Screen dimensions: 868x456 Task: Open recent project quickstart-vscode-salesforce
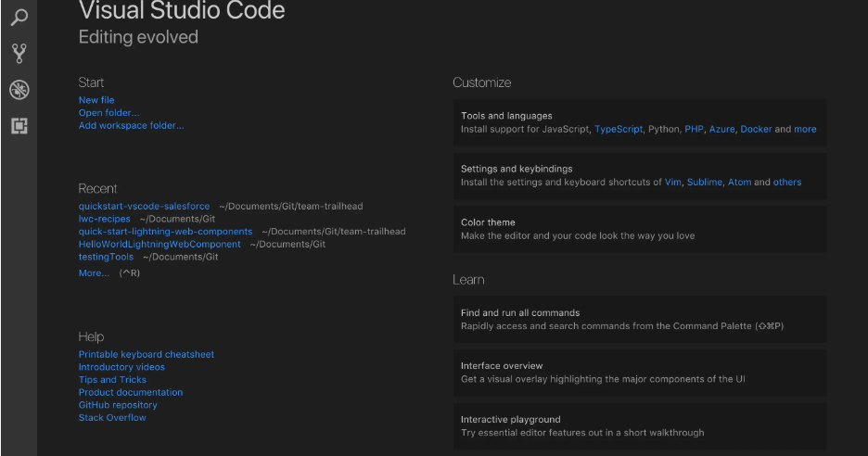point(144,206)
